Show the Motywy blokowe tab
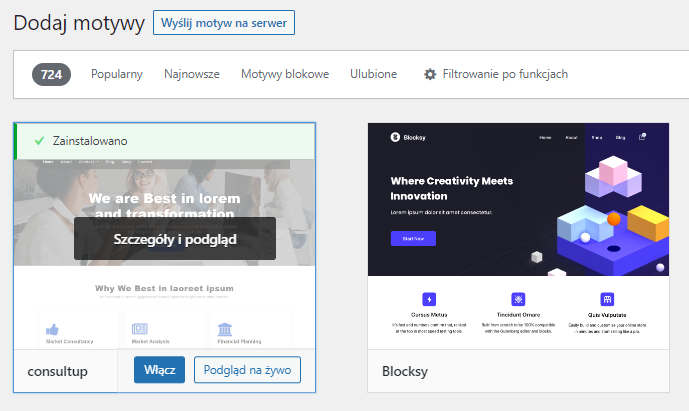Viewport: 689px width, 411px height. (285, 74)
